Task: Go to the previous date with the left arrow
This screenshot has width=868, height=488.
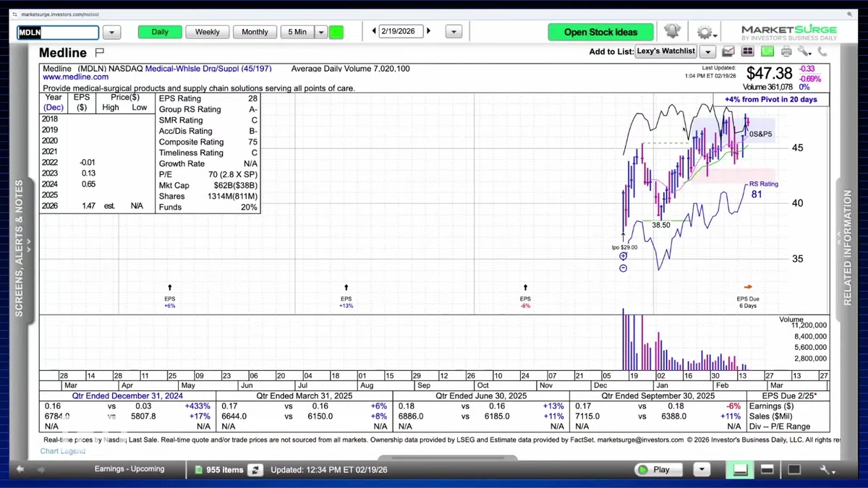Action: coord(374,31)
